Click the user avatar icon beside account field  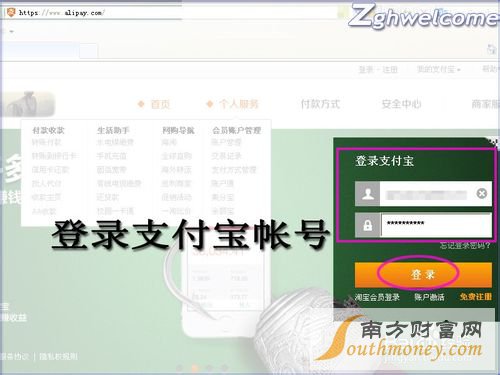tap(368, 194)
